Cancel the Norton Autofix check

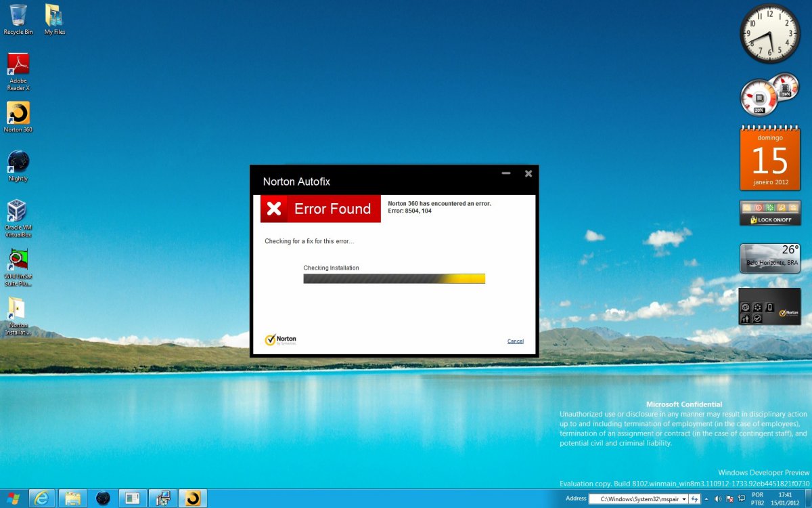[516, 341]
